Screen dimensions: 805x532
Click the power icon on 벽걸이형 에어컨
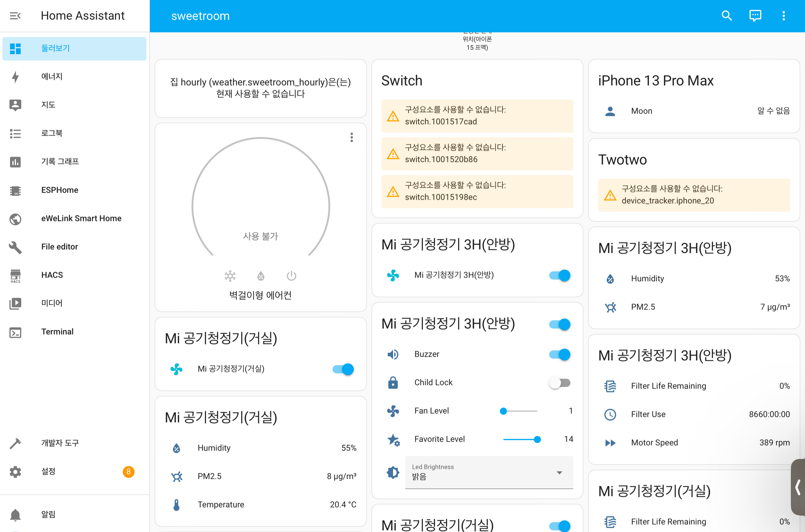pos(292,276)
